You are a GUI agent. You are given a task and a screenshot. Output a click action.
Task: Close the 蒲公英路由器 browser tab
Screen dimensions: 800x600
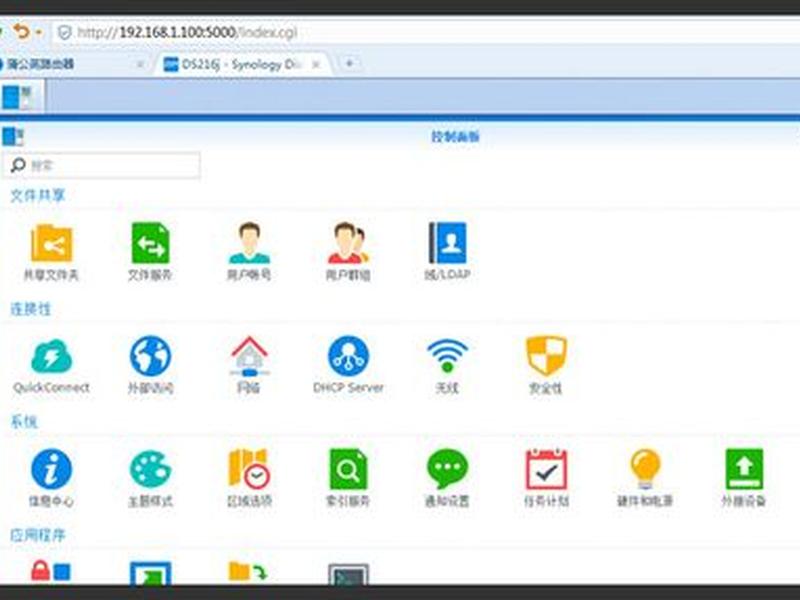point(140,65)
